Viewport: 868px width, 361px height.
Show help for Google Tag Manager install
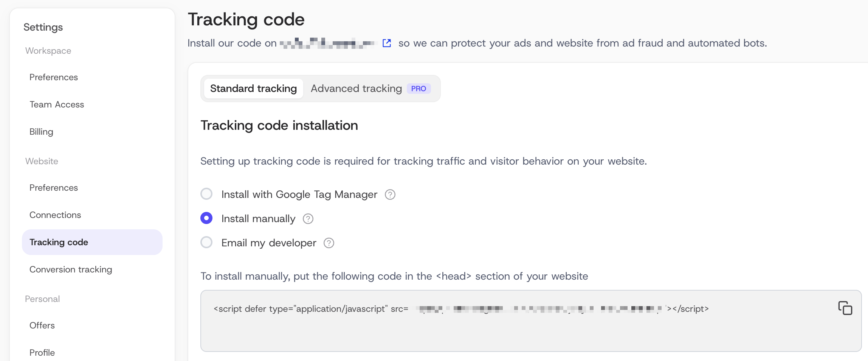(x=390, y=195)
